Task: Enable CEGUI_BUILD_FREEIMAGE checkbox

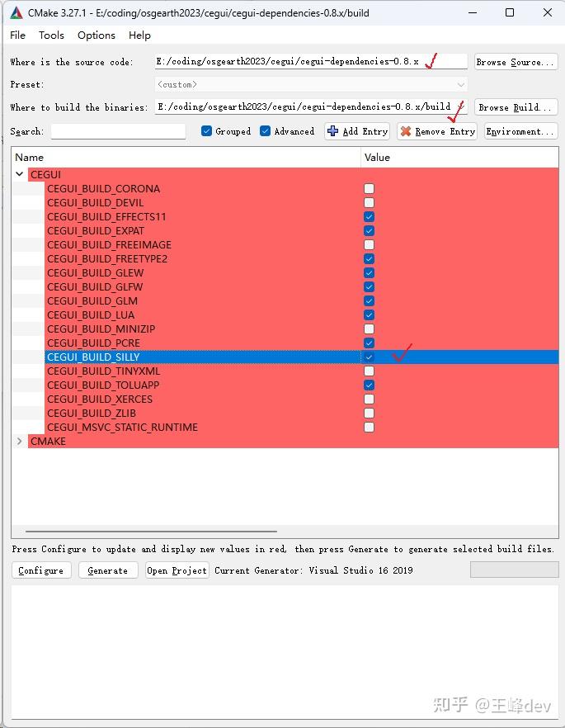Action: tap(369, 244)
